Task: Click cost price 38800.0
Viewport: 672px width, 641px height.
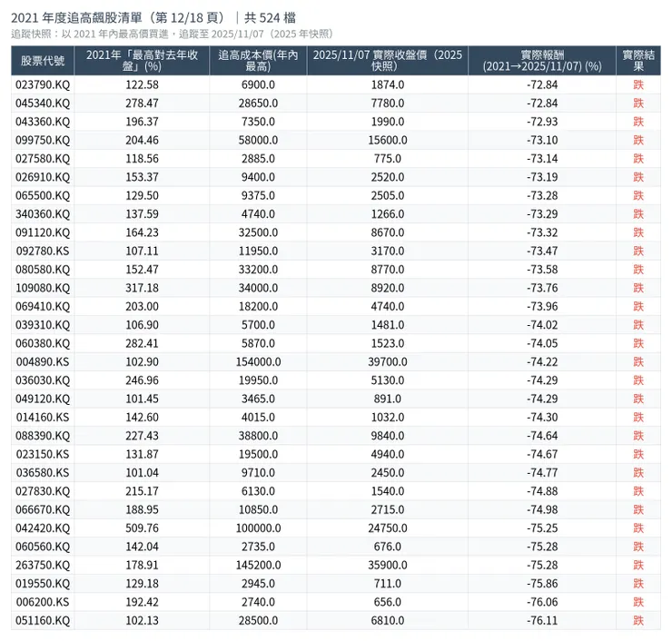Action: (258, 436)
